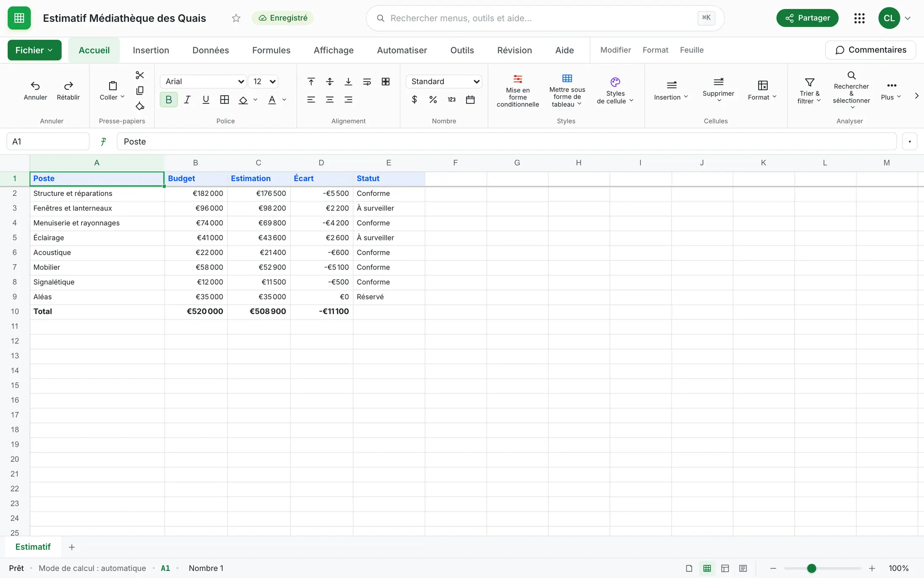Expand the Fichier menu
The width and height of the screenshot is (924, 578).
(x=34, y=50)
